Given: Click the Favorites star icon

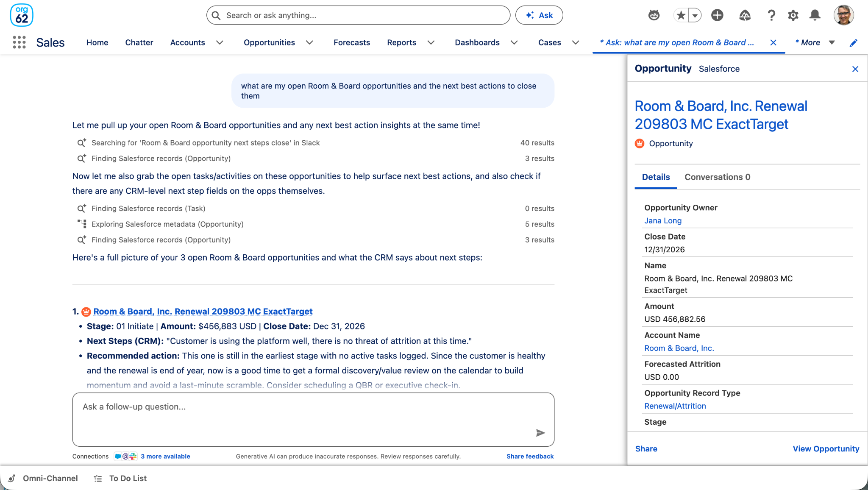Looking at the screenshot, I should tap(681, 15).
